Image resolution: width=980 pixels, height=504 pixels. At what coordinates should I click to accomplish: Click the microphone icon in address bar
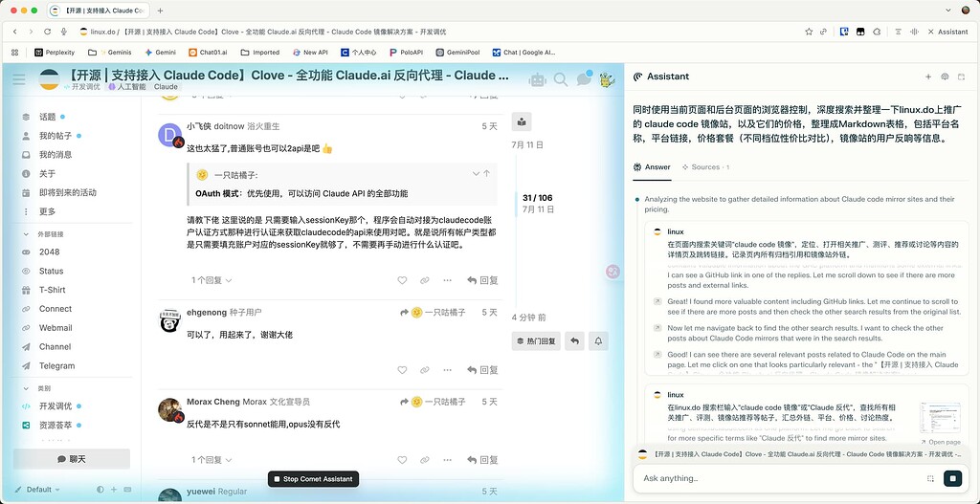pos(64,32)
